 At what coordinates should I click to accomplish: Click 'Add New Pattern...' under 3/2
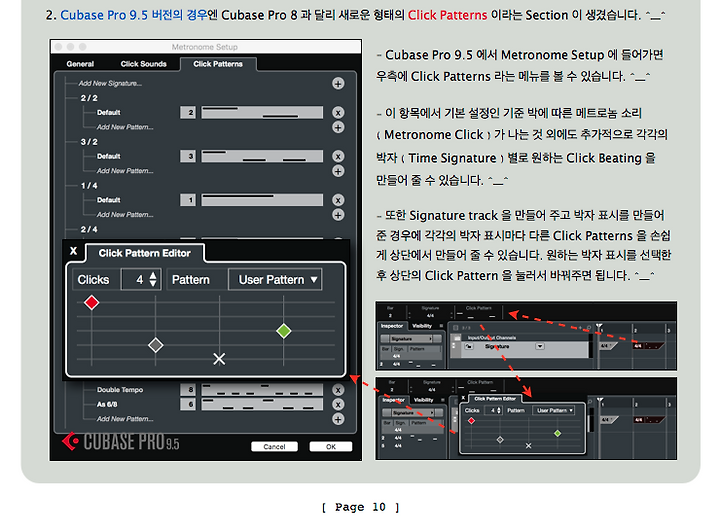click(x=125, y=170)
